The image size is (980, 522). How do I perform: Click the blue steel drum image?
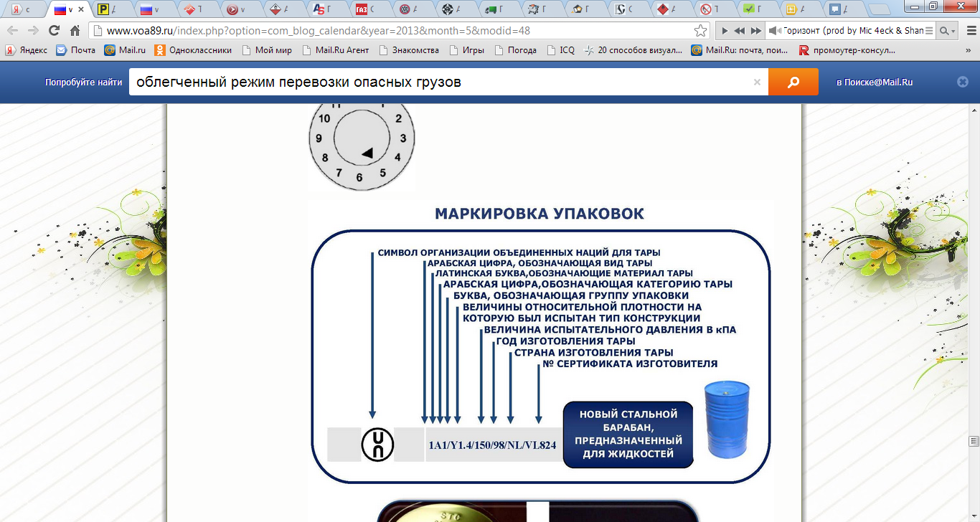pos(726,419)
